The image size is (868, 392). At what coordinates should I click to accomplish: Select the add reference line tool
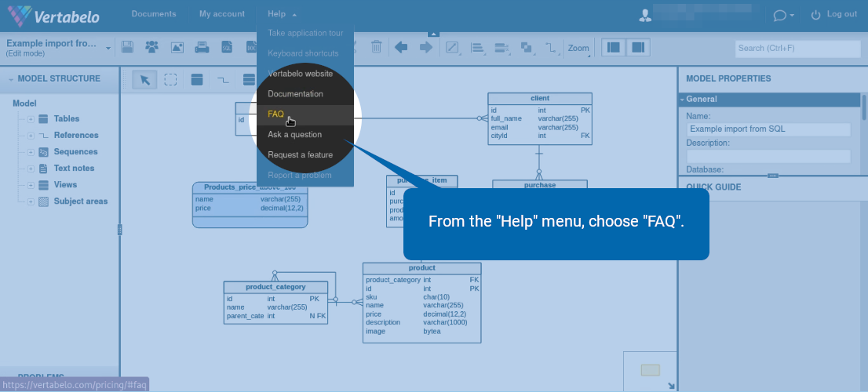pos(223,80)
